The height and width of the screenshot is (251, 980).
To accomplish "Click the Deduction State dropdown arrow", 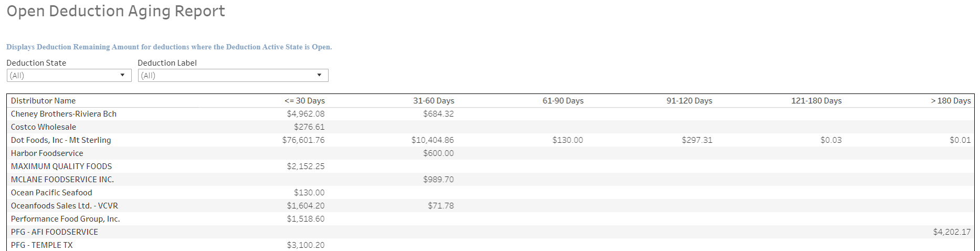I will [122, 75].
